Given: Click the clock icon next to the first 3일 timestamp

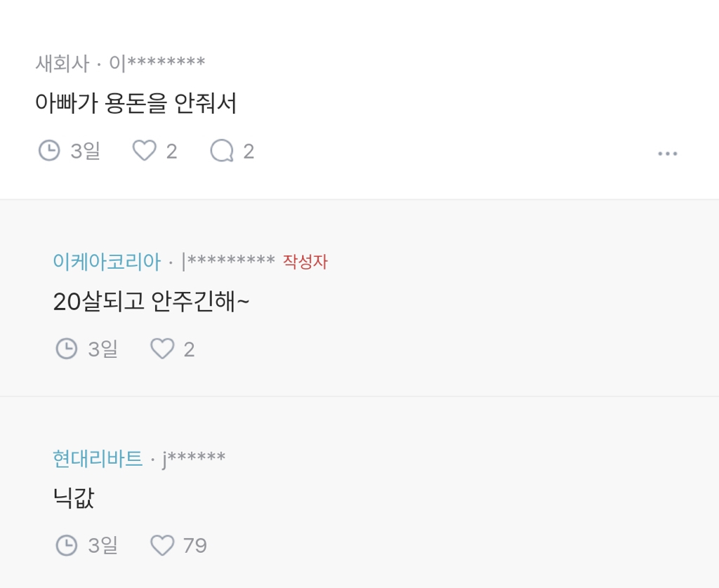Looking at the screenshot, I should point(48,150).
